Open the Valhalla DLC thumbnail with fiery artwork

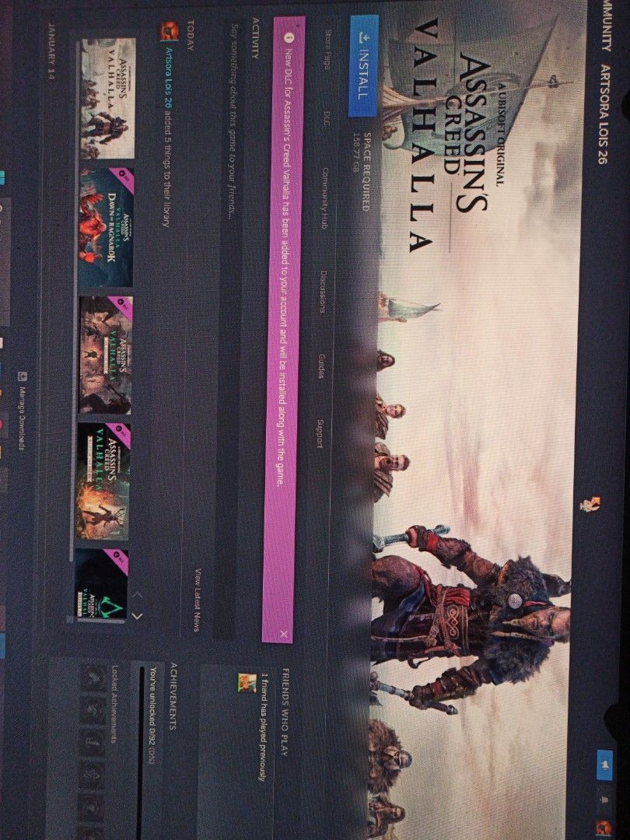[103, 481]
